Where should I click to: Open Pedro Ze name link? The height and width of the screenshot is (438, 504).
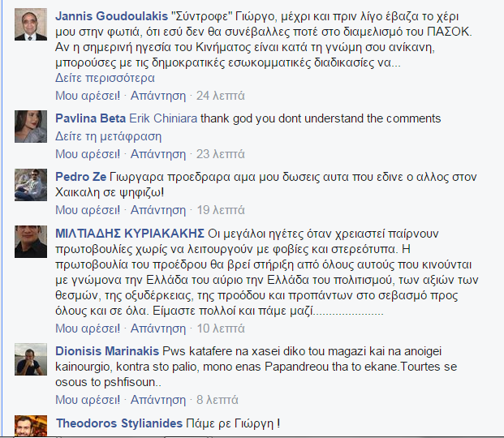80,177
